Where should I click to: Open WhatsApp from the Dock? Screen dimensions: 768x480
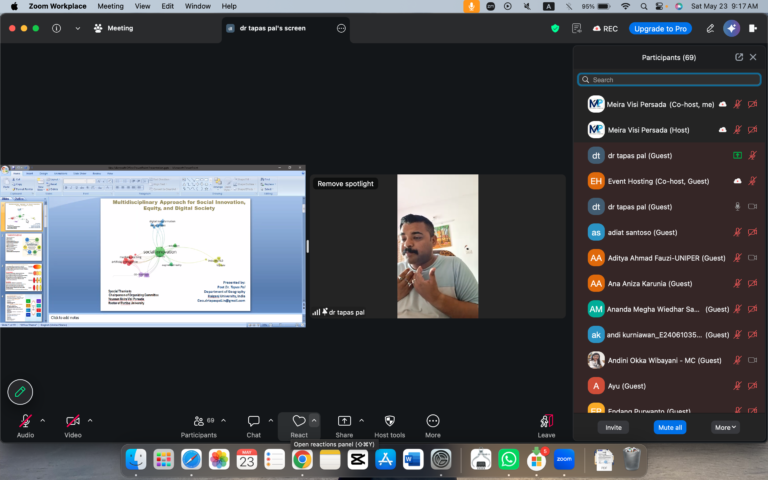tap(508, 459)
